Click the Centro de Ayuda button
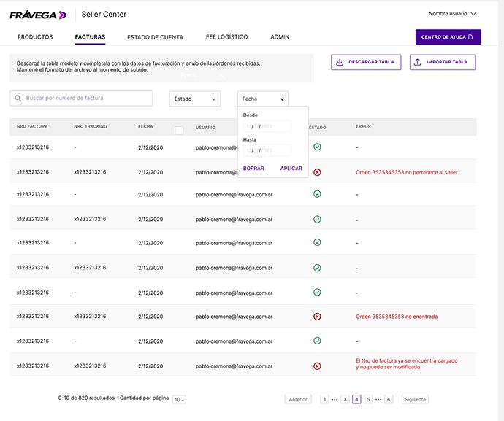 click(x=448, y=37)
